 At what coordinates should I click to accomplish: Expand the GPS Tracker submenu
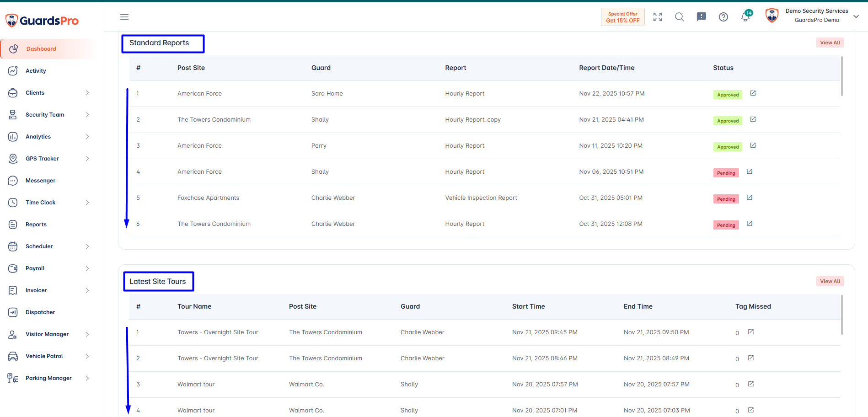[87, 159]
